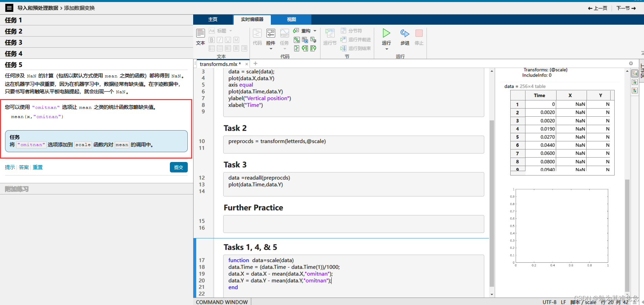Image resolution: width=644 pixels, height=305 pixels.
Task: Go to next section 下一节
Action: pos(626,8)
